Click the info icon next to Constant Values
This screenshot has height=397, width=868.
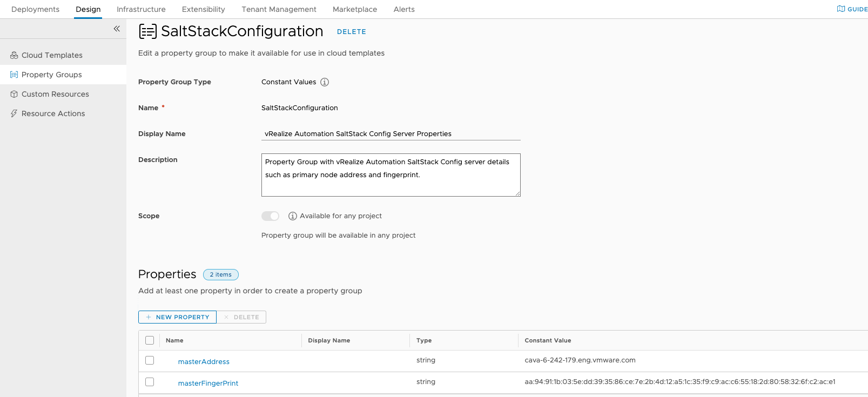click(325, 82)
